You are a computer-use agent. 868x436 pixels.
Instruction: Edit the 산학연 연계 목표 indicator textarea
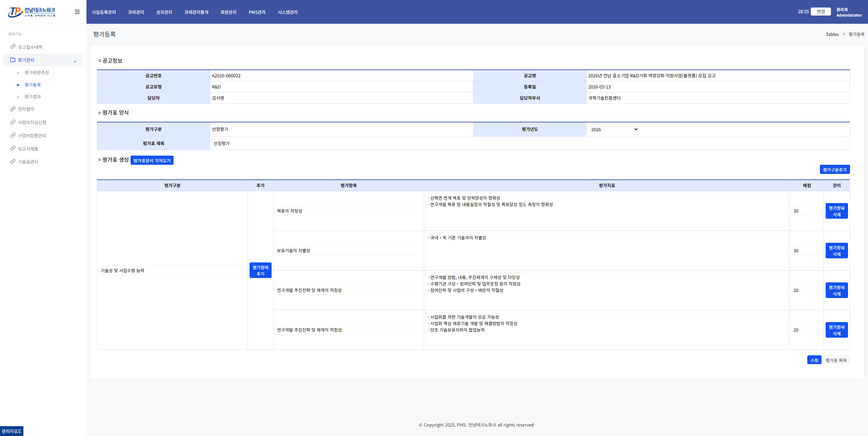[x=607, y=210]
